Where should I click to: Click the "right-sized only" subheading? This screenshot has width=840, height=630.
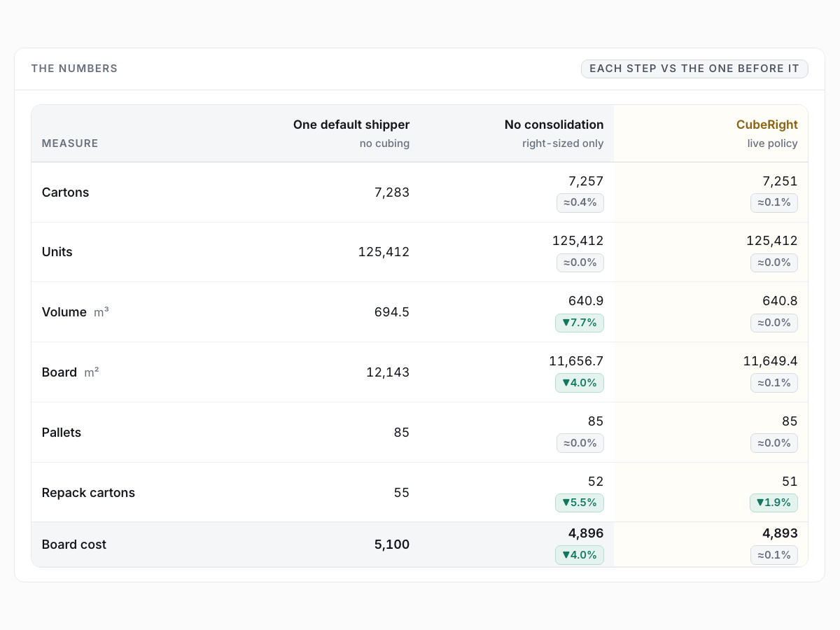click(563, 143)
